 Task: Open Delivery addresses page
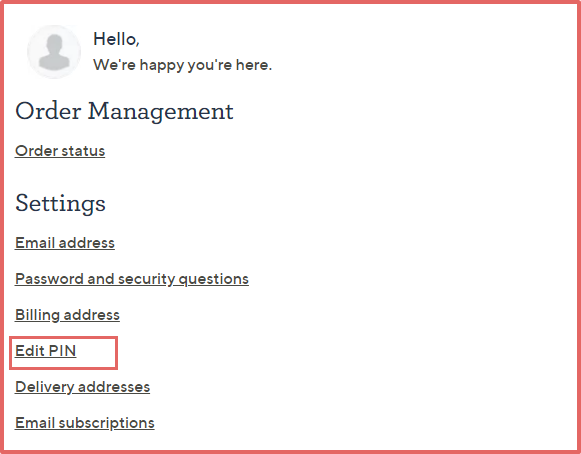point(82,387)
